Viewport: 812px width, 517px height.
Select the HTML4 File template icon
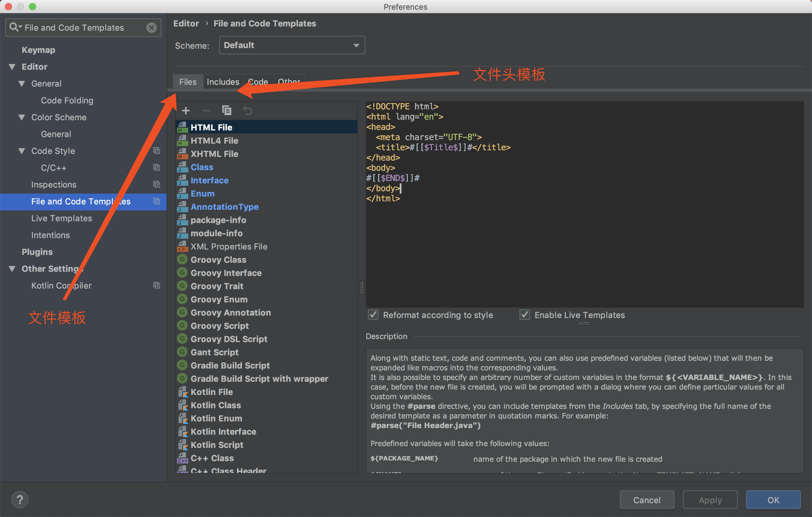coord(183,141)
